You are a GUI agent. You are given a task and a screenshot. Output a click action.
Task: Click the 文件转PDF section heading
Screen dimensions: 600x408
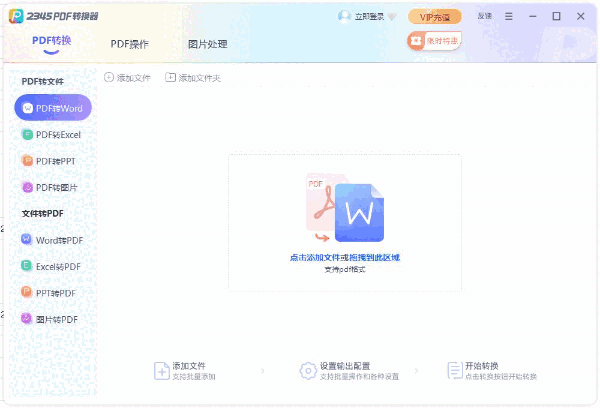pos(42,214)
